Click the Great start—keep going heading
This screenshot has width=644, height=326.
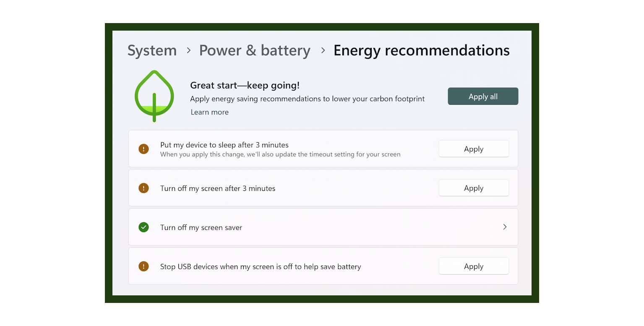coord(245,85)
